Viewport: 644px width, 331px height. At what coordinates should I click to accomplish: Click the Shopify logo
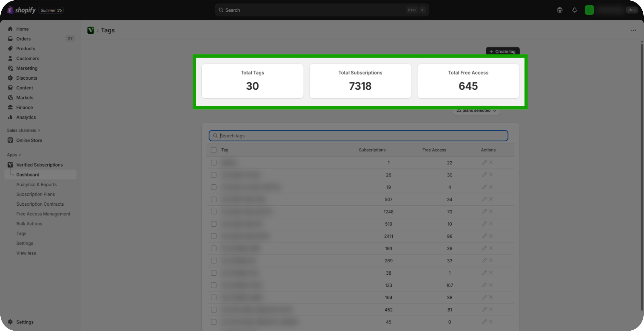click(x=21, y=10)
